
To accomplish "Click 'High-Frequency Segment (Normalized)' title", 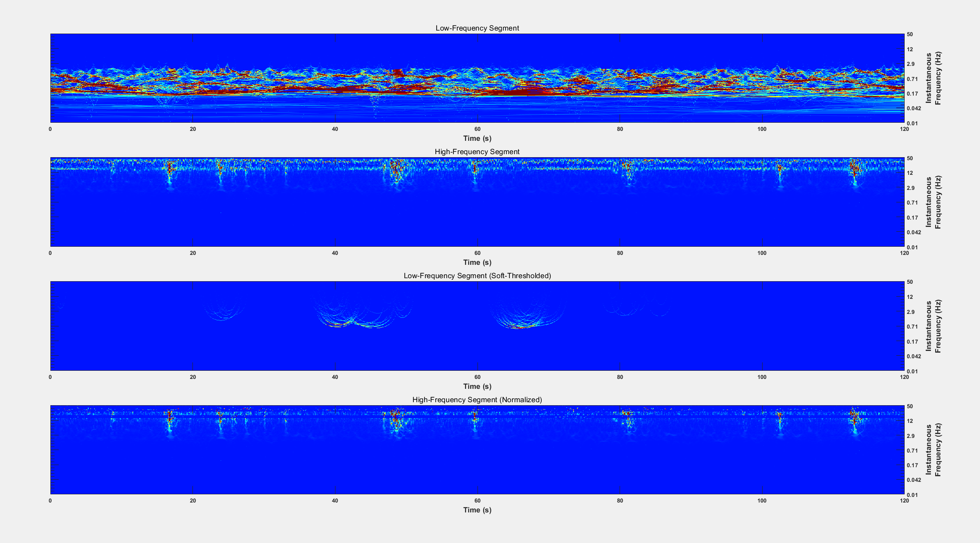I will coord(477,400).
